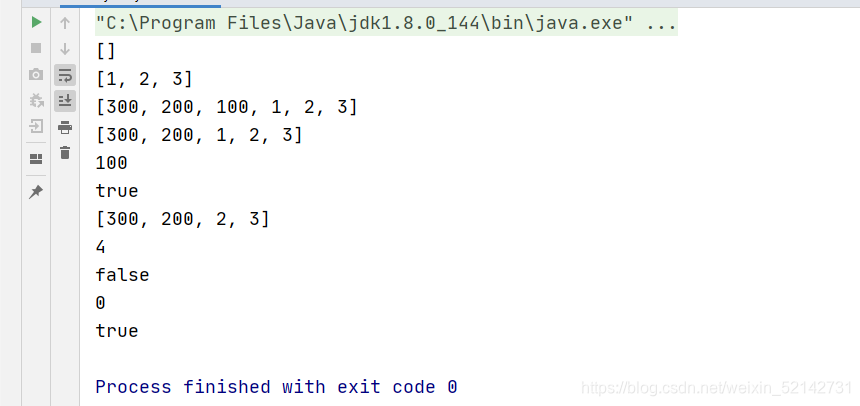Attach debugger via the bug icon
Image resolution: width=860 pixels, height=406 pixels.
point(36,100)
